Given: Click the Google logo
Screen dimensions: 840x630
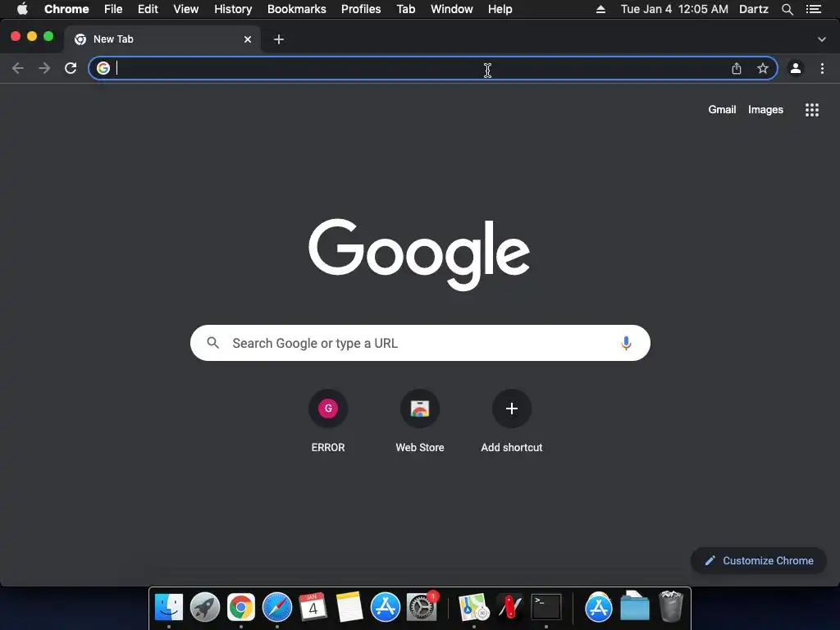Looking at the screenshot, I should point(419,254).
